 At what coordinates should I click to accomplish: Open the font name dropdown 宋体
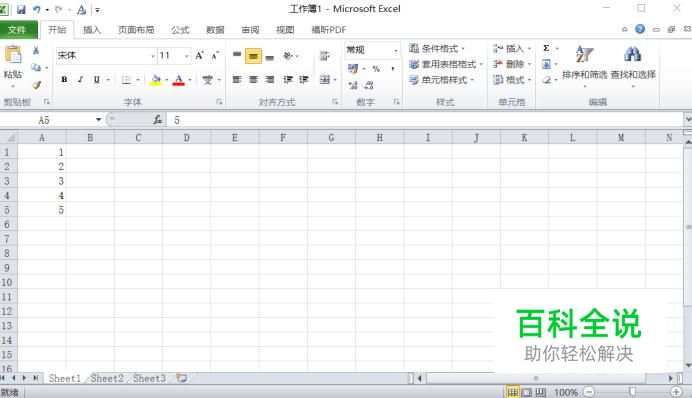(153, 56)
